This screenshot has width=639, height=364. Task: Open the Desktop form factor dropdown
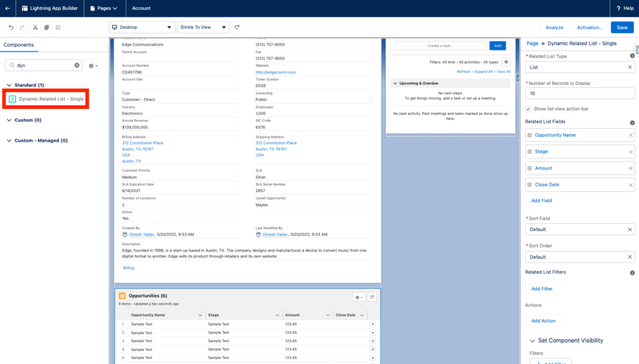click(142, 27)
